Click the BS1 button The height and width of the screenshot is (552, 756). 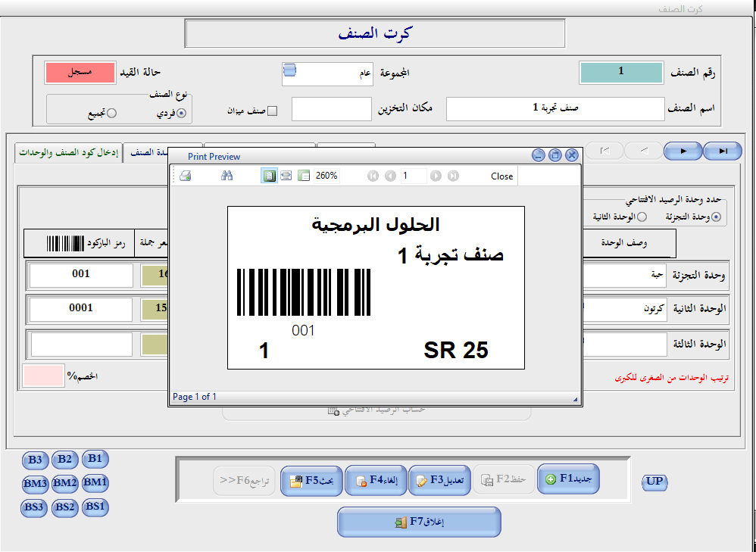[95, 507]
